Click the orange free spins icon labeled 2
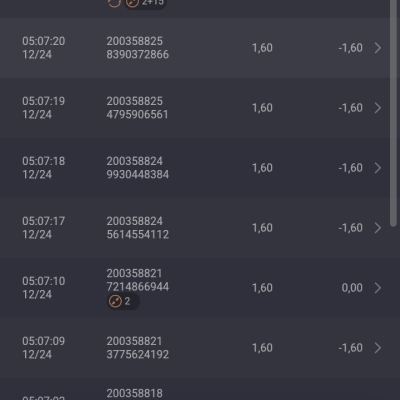 point(115,301)
